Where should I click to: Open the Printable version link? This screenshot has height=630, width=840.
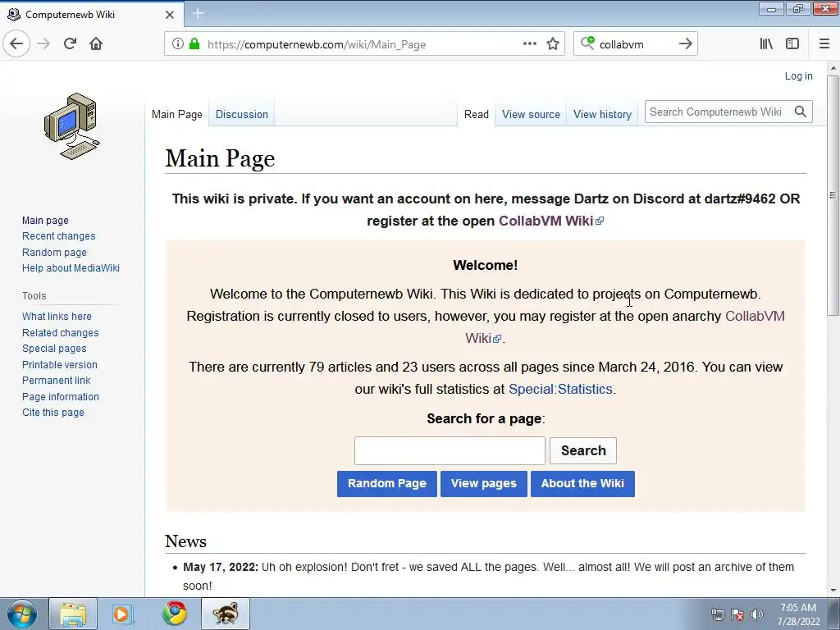coord(59,365)
